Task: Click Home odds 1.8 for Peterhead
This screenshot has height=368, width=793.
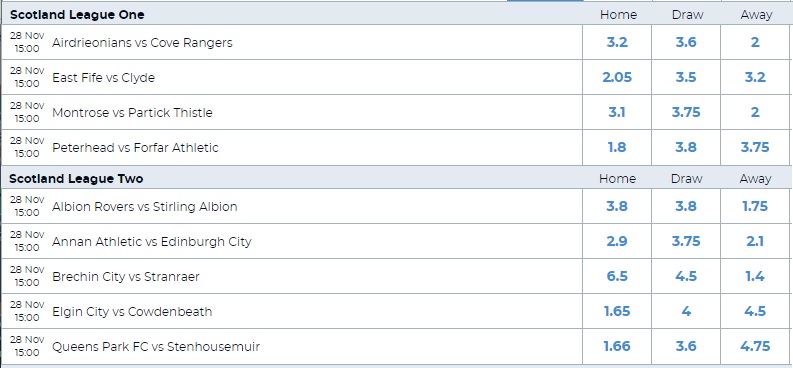Action: click(x=616, y=147)
